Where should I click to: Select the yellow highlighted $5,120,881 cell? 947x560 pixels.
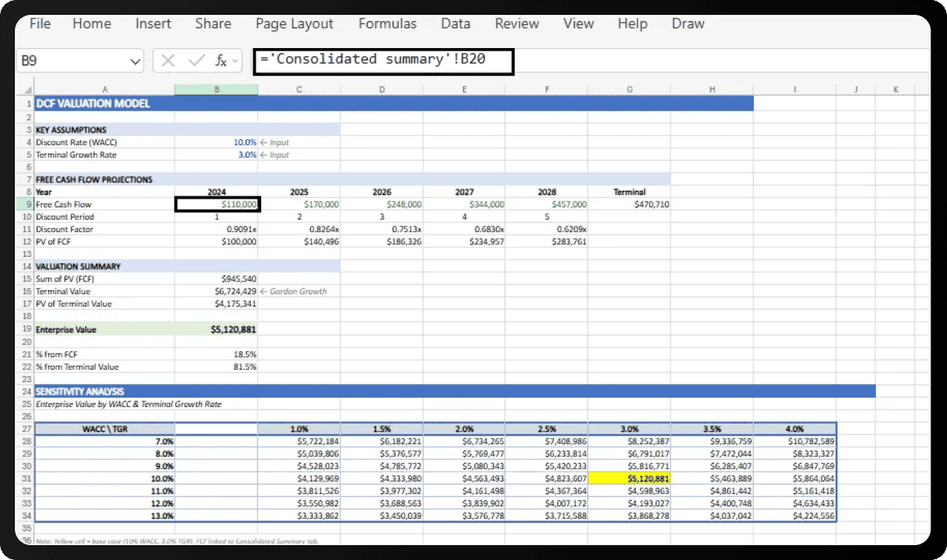629,478
